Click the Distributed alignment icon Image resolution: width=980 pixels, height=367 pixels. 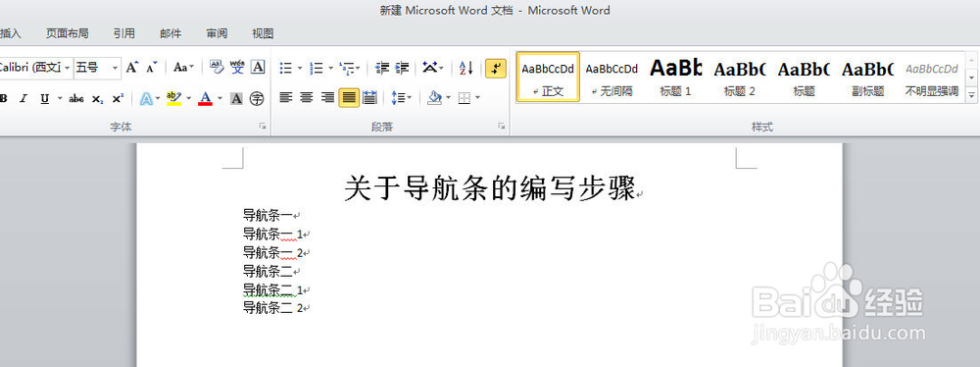click(x=369, y=98)
